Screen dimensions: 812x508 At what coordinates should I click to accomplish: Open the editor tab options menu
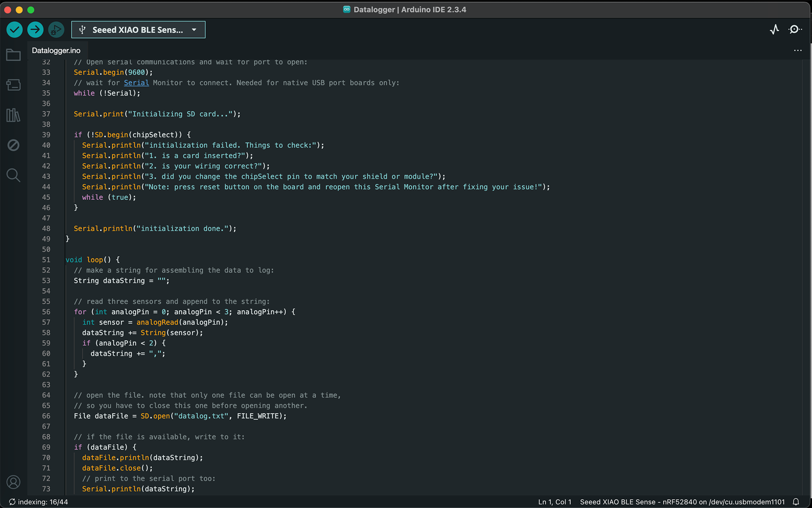click(798, 50)
